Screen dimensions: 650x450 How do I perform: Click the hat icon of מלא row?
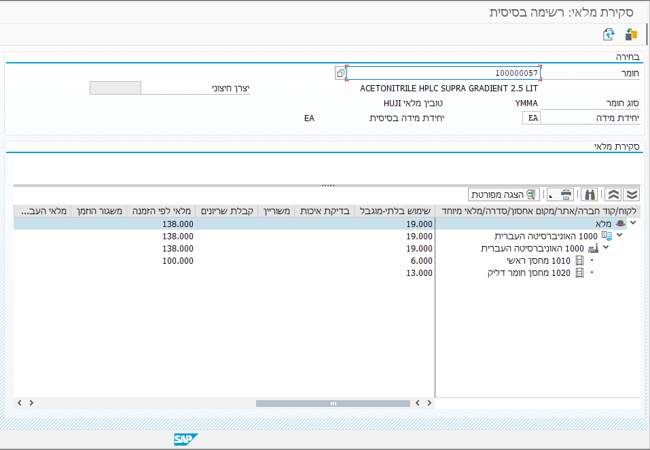(x=620, y=224)
